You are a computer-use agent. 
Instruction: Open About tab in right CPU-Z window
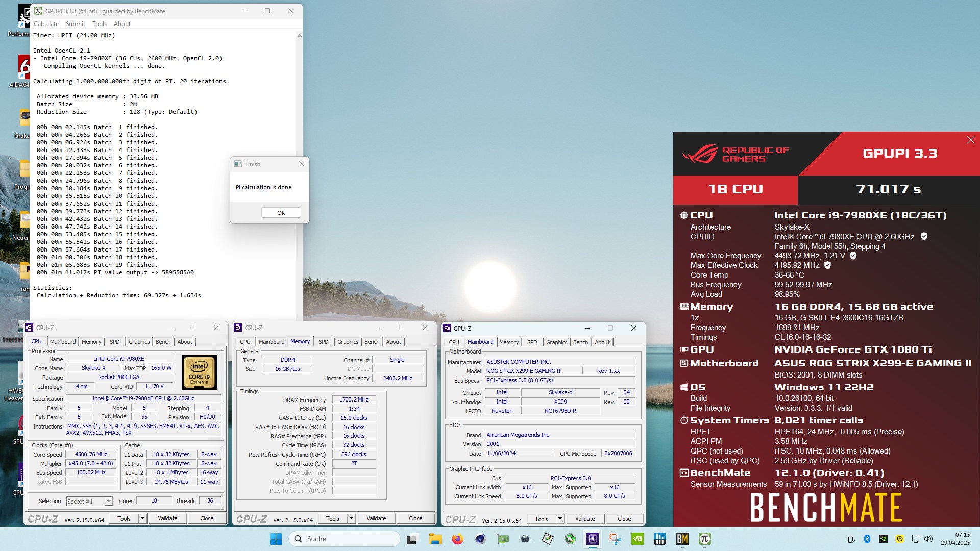(x=602, y=342)
